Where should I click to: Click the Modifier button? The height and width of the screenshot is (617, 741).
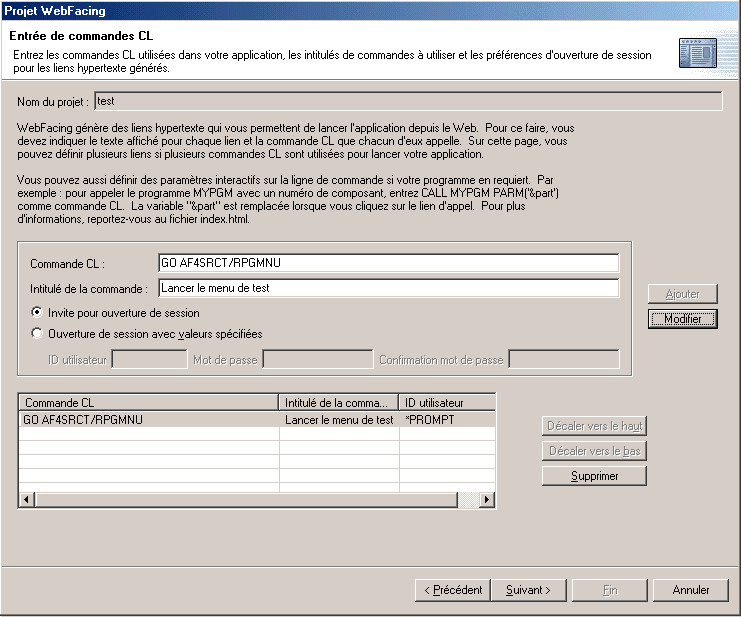(682, 319)
